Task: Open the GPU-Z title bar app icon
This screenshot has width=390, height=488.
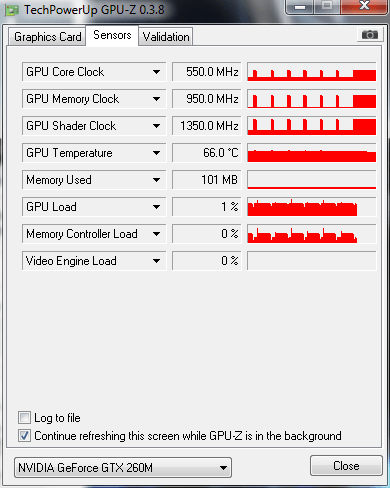Action: 12,10
